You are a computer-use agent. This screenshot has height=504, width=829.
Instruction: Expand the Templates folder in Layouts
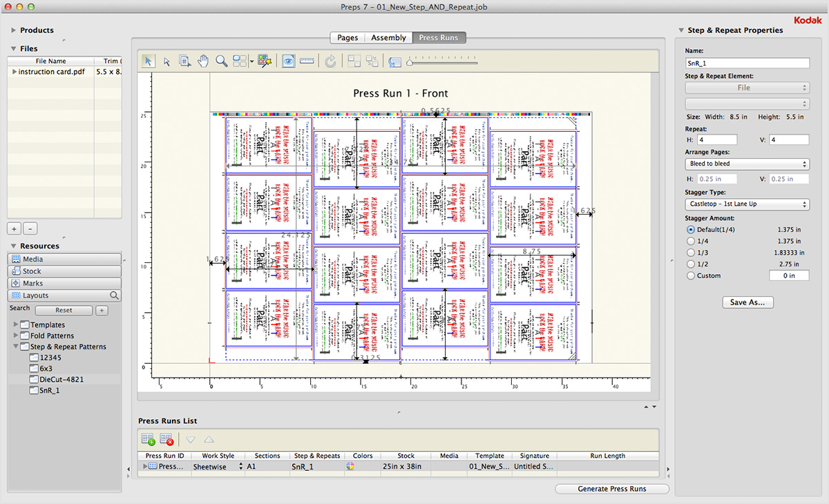pyautogui.click(x=17, y=324)
